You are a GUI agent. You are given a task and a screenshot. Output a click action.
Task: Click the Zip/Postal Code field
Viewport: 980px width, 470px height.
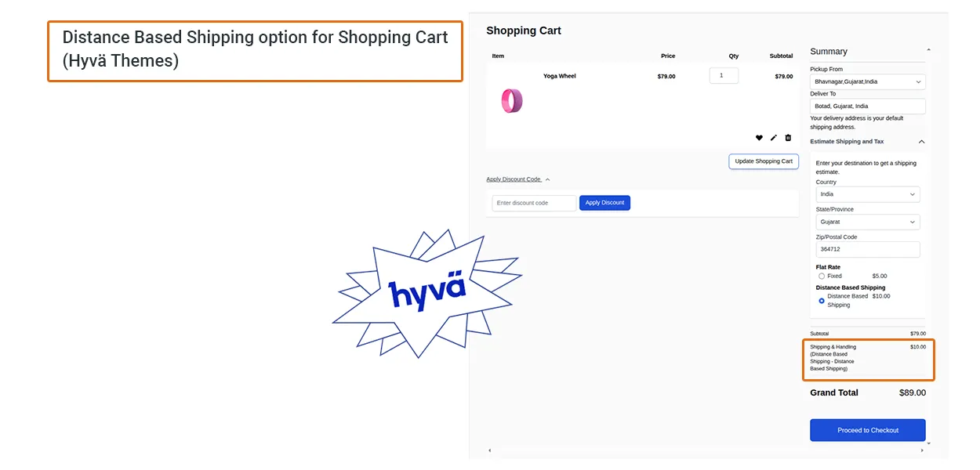pyautogui.click(x=867, y=249)
